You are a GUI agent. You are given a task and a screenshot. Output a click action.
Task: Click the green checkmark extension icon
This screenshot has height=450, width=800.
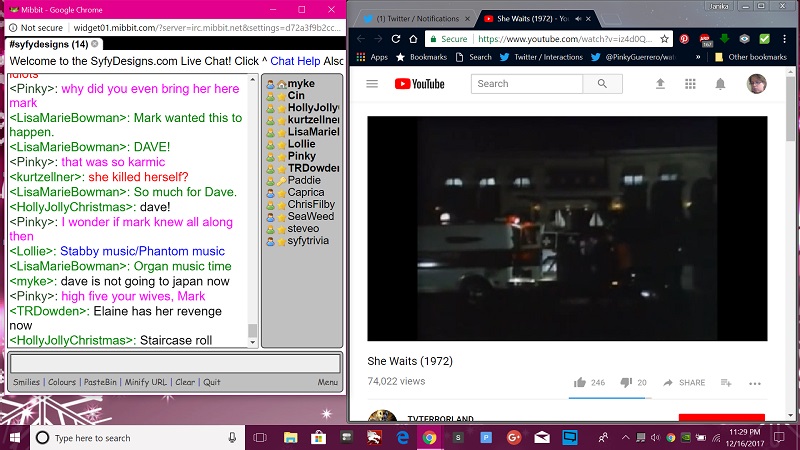click(x=764, y=39)
